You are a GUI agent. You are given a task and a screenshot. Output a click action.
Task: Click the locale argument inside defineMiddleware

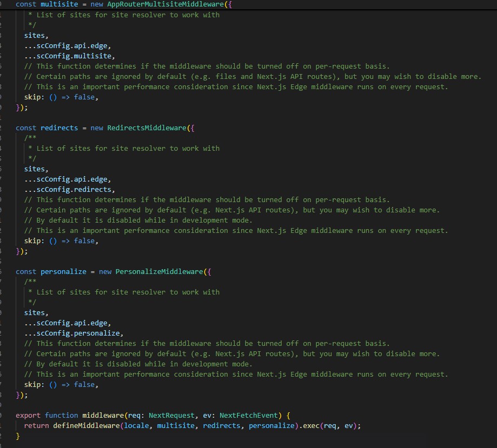click(x=137, y=425)
